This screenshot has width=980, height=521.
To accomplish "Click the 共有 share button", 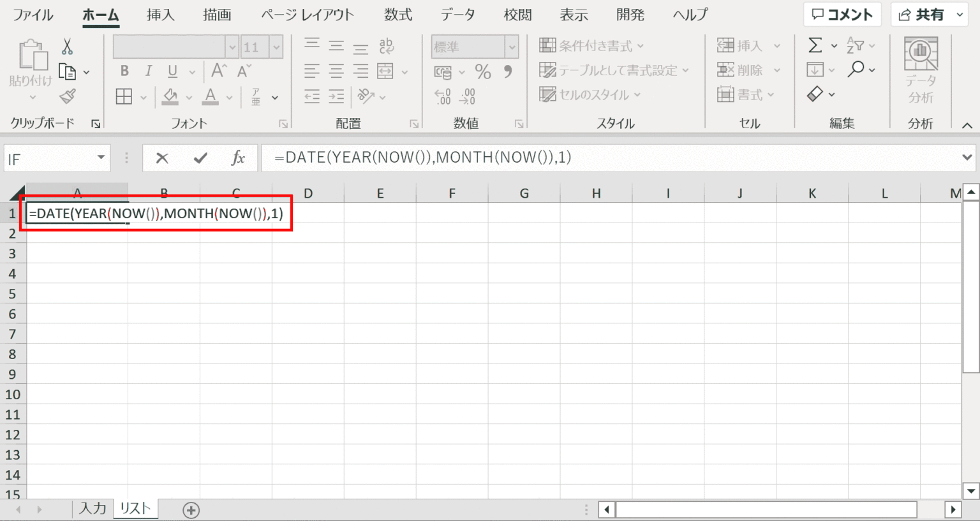I will [921, 15].
